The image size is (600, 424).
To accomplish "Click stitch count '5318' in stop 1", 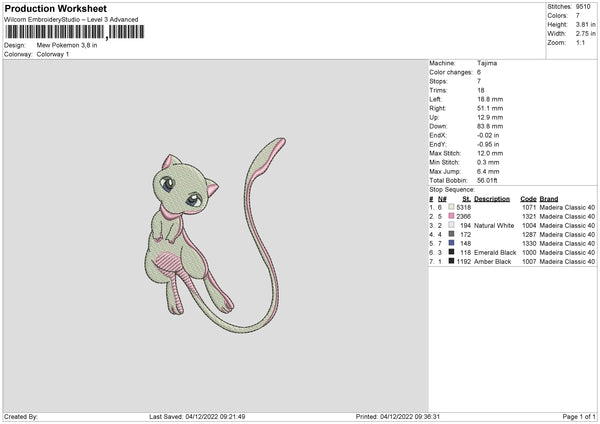I will (x=464, y=207).
